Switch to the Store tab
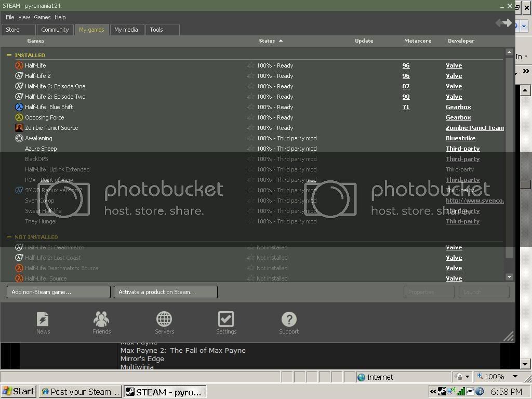Viewport: 532px width, 399px height. [x=19, y=30]
